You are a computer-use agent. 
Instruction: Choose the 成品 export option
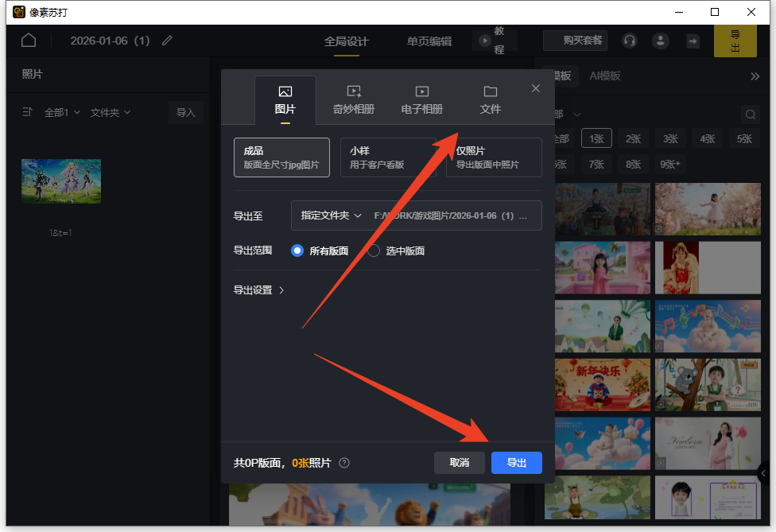[281, 157]
